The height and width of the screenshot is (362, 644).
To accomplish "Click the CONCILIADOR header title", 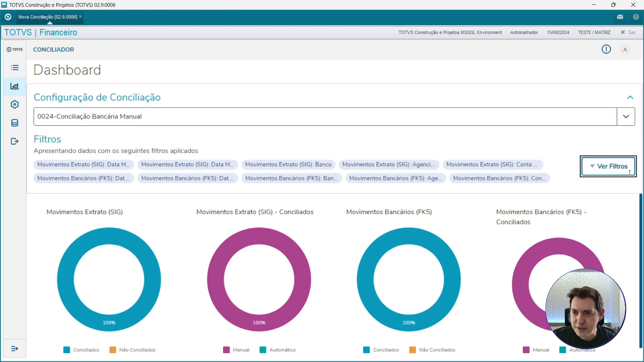I will pos(54,50).
